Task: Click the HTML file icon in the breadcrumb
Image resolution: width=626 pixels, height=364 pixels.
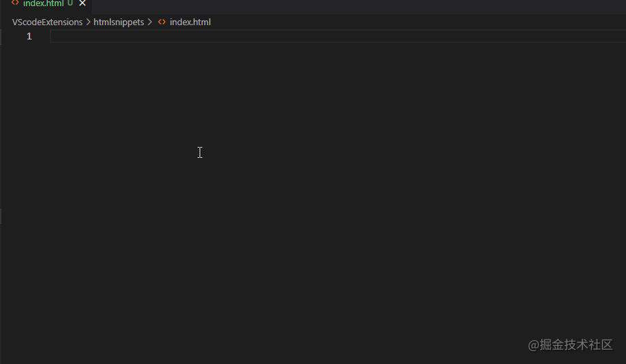Action: point(161,22)
